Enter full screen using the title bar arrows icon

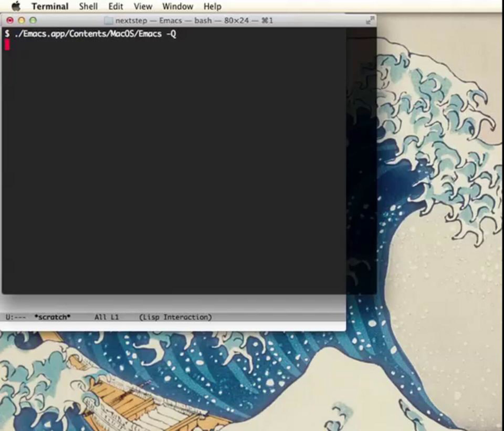pos(370,20)
